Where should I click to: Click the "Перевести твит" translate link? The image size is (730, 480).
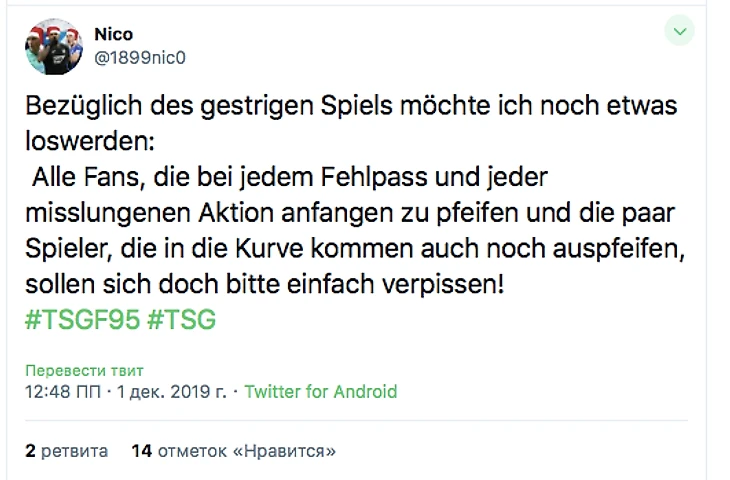(x=85, y=371)
